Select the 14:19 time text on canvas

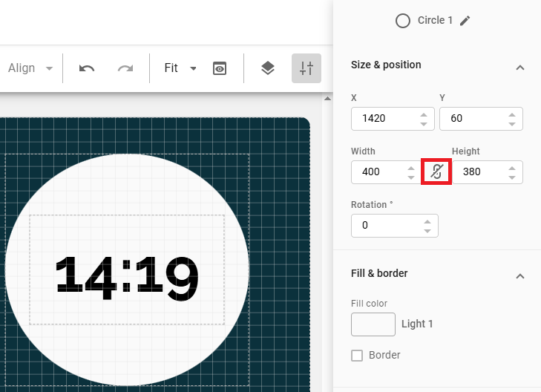click(x=127, y=278)
